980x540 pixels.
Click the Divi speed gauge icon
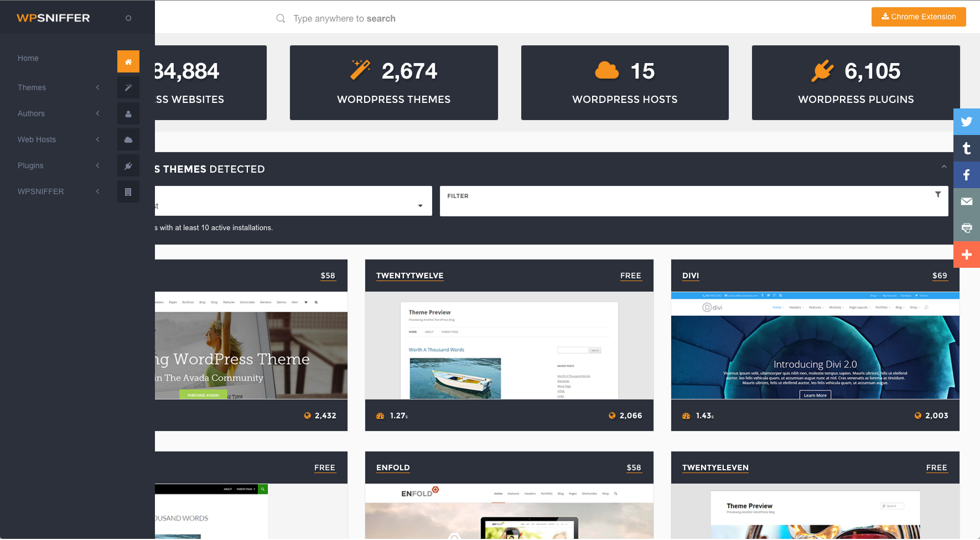686,416
